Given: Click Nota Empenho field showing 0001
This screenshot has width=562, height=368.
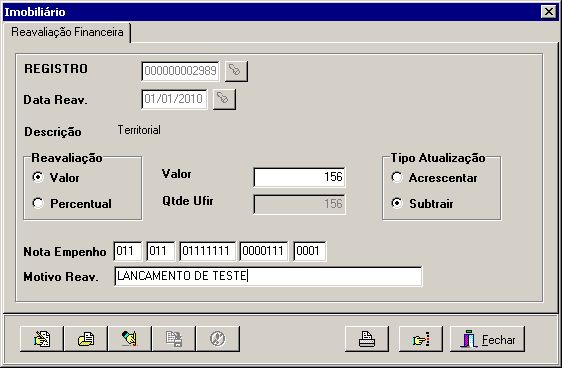Looking at the screenshot, I should coord(310,251).
